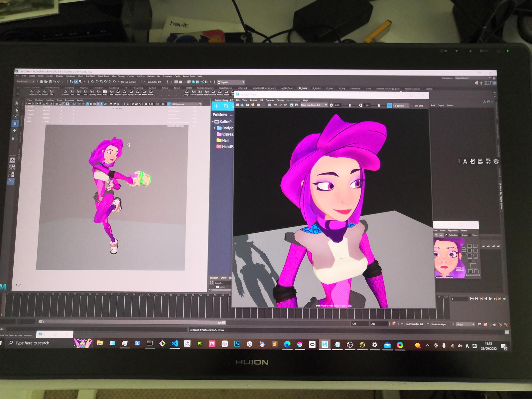Toggle auto keyframe icon
Viewport: 532px width, 399px height.
click(x=486, y=324)
